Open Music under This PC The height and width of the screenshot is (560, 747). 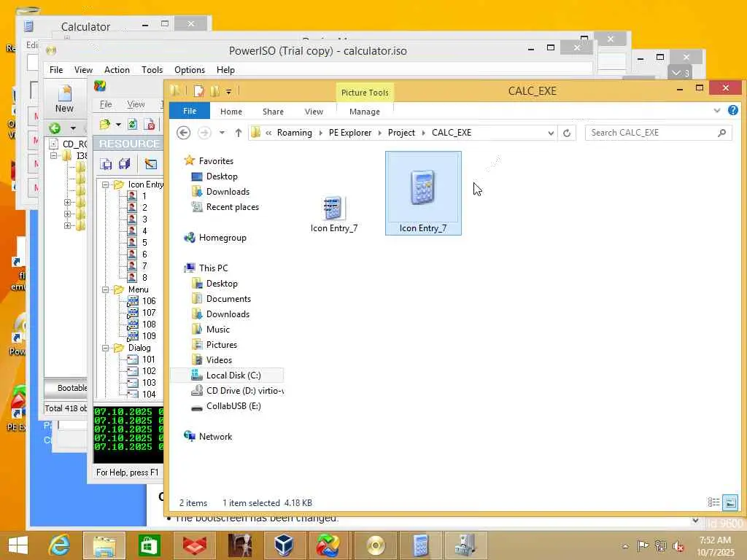(217, 329)
